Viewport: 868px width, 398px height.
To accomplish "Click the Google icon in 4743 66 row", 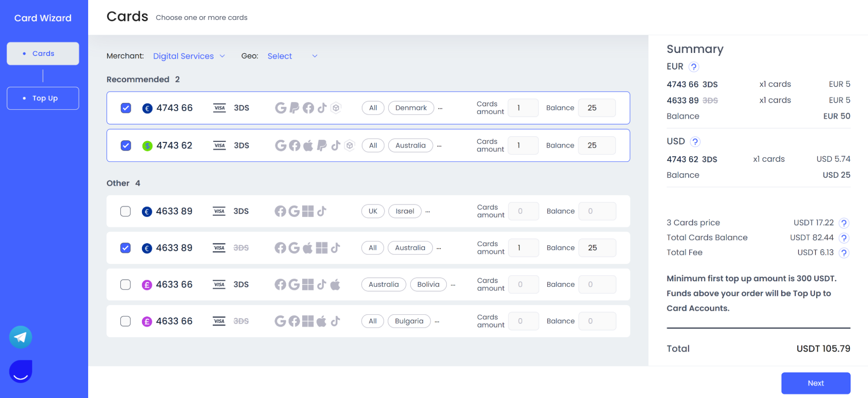I will (281, 108).
